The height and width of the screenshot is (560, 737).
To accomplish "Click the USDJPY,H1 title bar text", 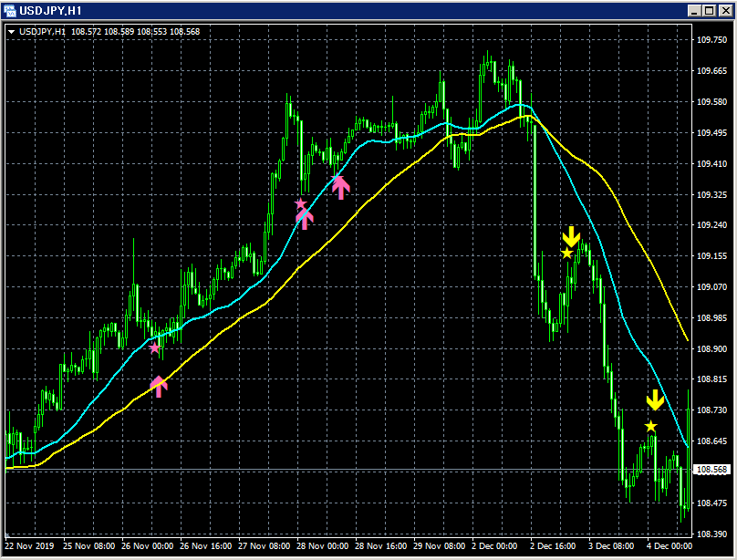I will point(50,10).
